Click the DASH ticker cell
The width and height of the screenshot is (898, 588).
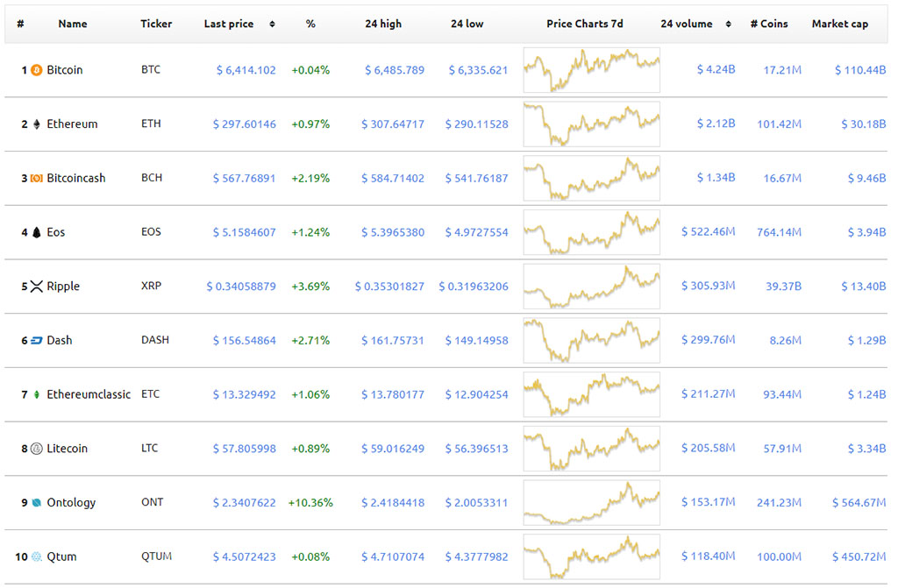(155, 340)
